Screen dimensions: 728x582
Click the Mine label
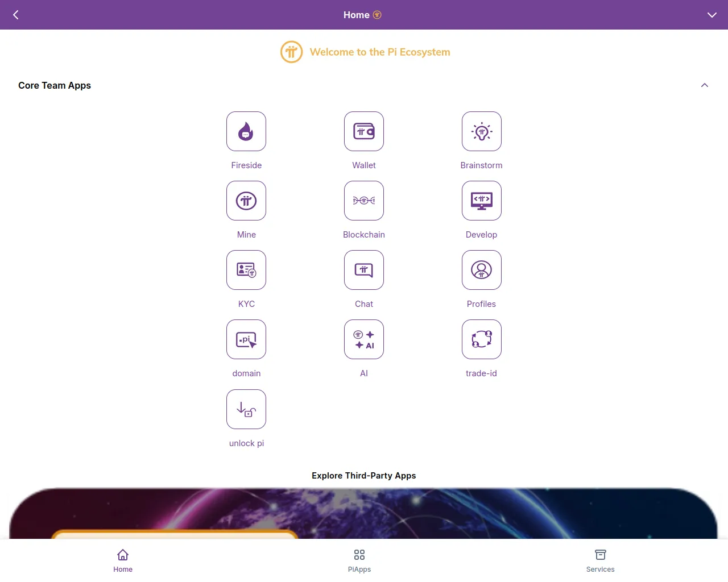246,235
